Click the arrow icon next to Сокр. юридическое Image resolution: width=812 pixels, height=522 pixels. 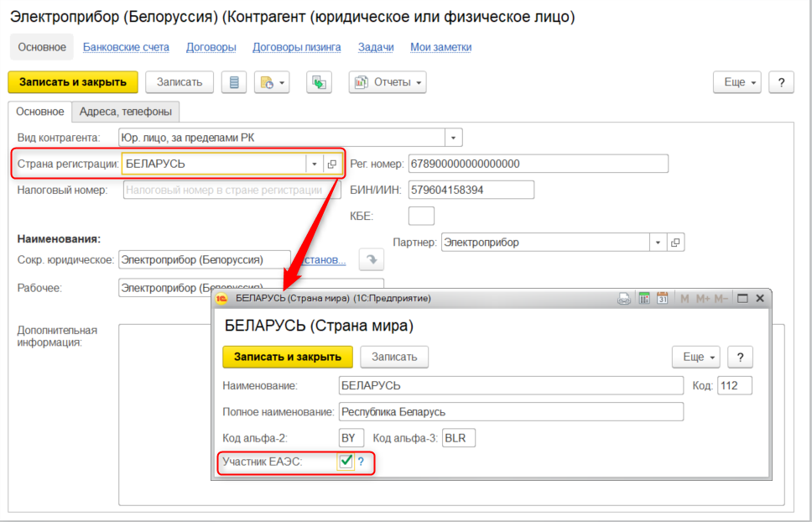tap(371, 260)
